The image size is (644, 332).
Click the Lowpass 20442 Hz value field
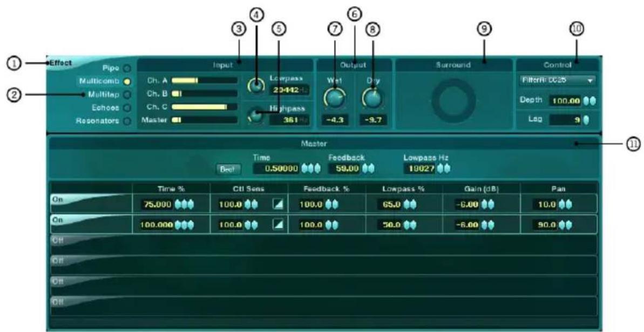pos(289,90)
